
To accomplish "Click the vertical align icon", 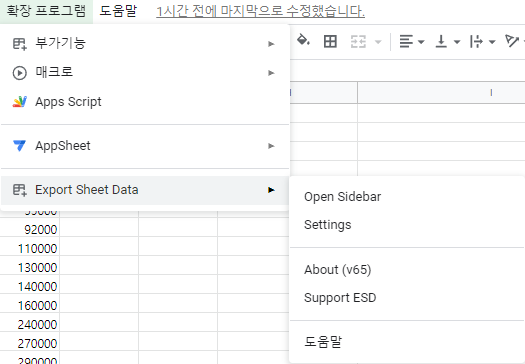I will 441,42.
